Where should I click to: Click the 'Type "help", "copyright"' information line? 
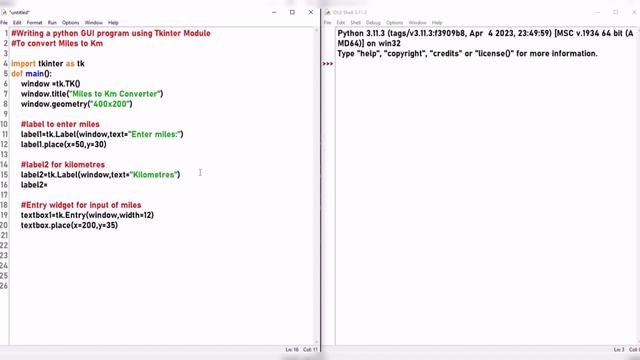click(467, 53)
